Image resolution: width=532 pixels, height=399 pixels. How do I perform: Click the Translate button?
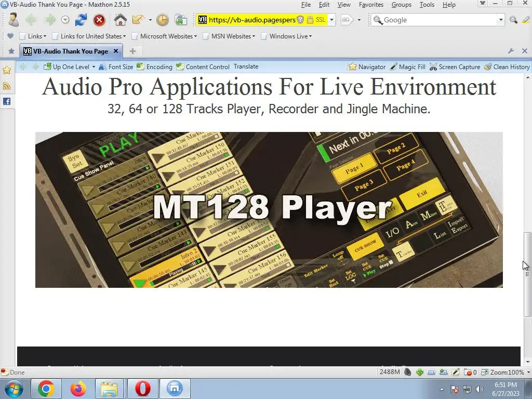point(246,66)
